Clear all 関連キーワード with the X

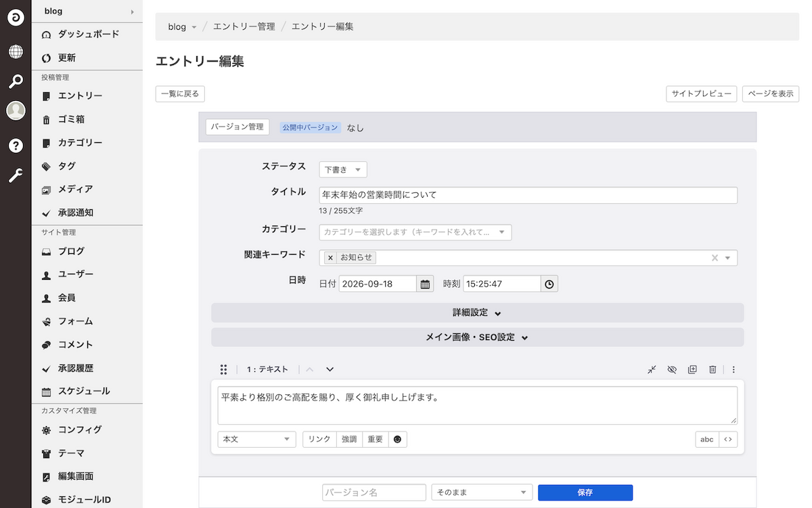715,258
